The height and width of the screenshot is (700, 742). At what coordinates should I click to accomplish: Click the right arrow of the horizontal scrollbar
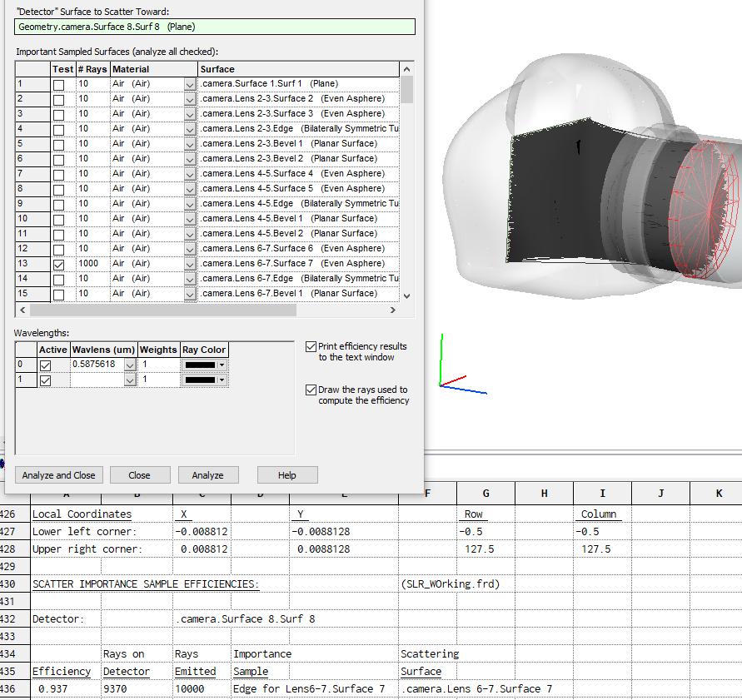click(x=393, y=310)
